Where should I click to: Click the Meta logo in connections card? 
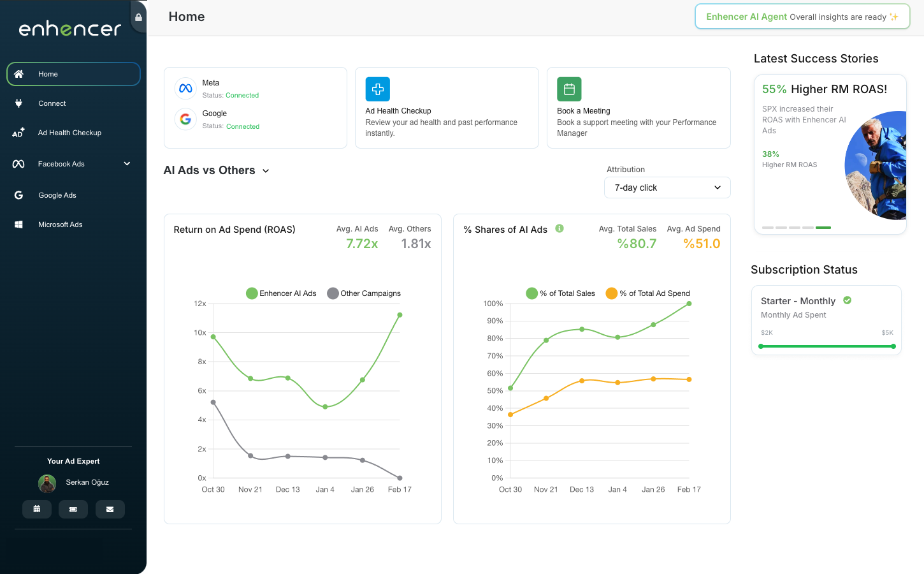tap(185, 88)
